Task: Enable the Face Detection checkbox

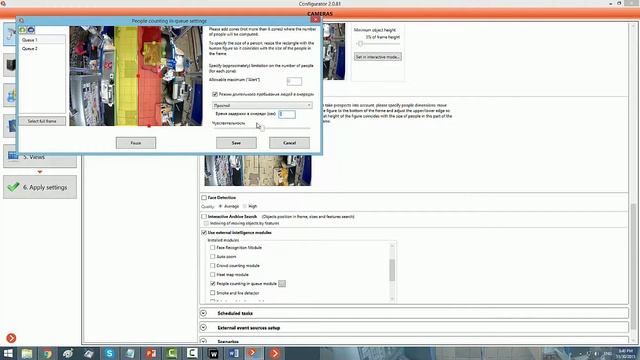Action: 204,198
